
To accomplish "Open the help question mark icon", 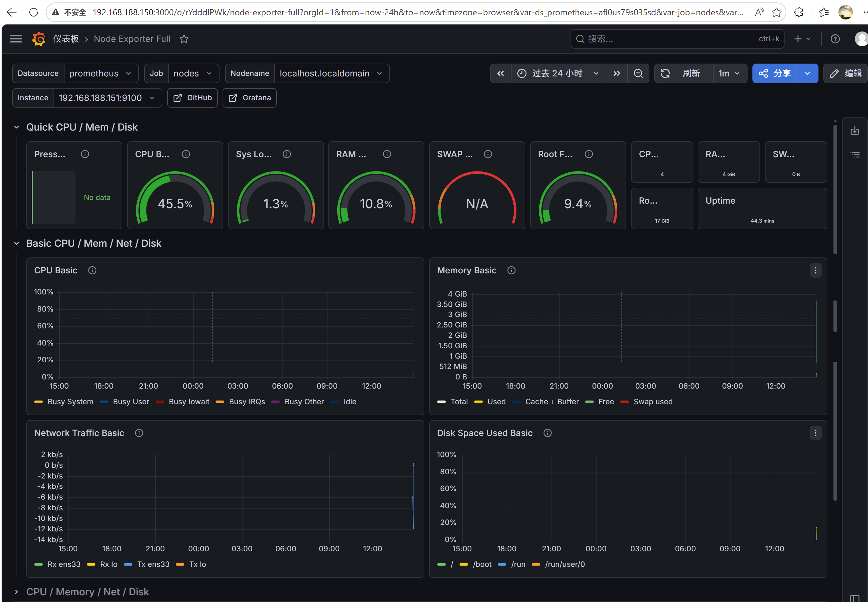I will click(835, 39).
